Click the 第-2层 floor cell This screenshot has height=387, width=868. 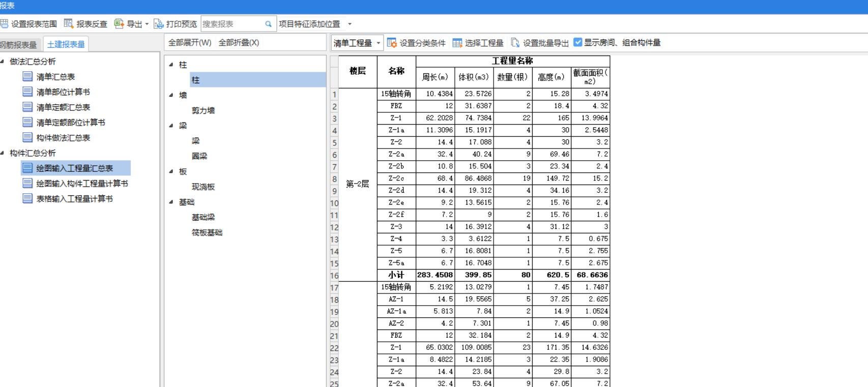pyautogui.click(x=358, y=184)
